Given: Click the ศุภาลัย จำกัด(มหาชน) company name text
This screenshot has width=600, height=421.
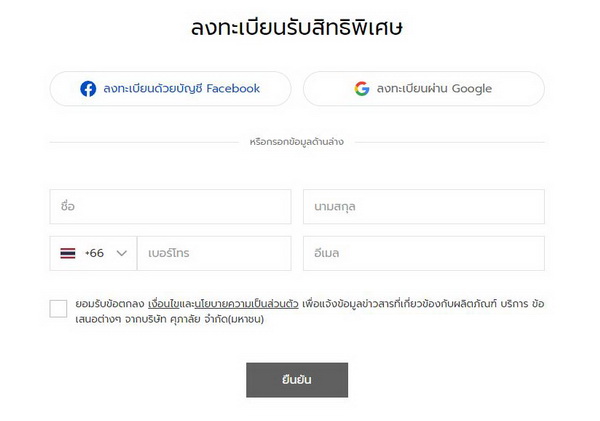Looking at the screenshot, I should pos(217,319).
